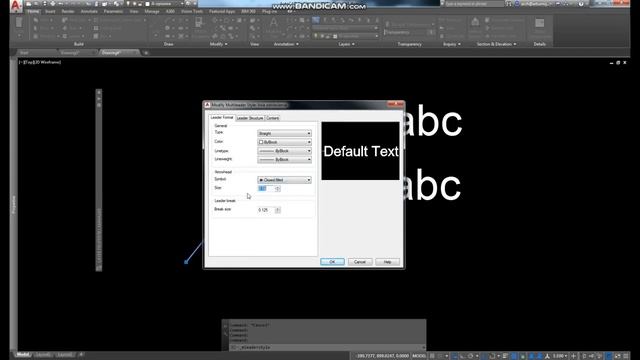
Task: Open the Parametric ribbon tab
Action: point(113,11)
